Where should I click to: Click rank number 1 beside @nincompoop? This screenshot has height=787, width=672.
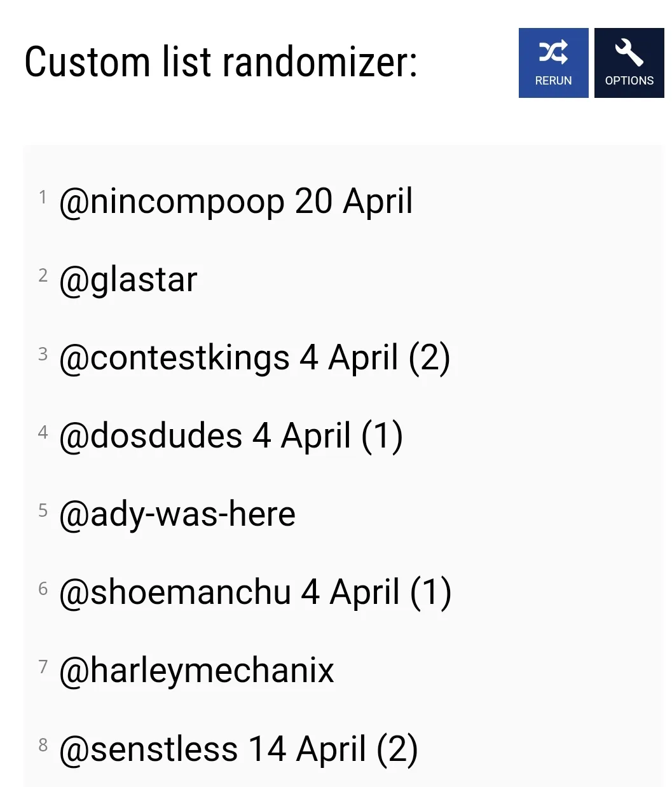click(43, 197)
